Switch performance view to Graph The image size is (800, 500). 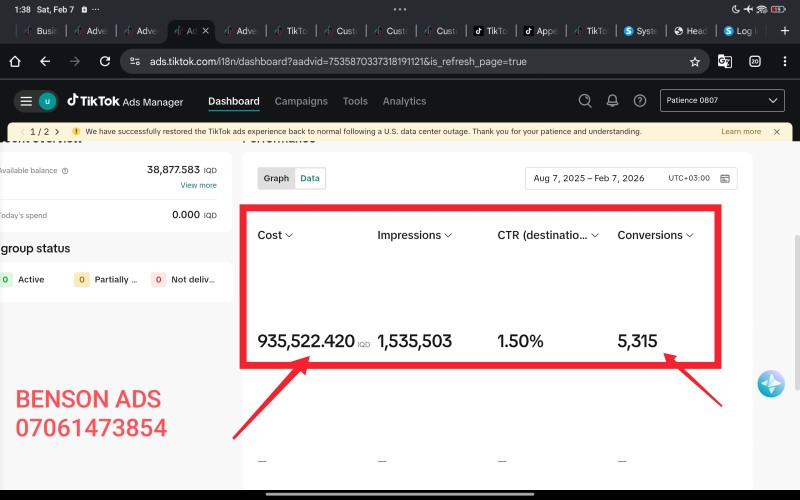click(x=277, y=178)
